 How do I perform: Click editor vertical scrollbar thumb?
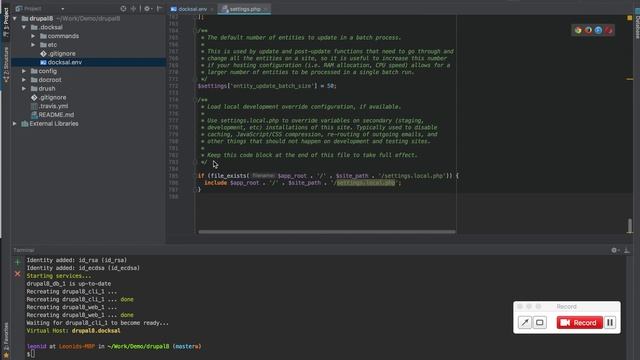click(630, 226)
